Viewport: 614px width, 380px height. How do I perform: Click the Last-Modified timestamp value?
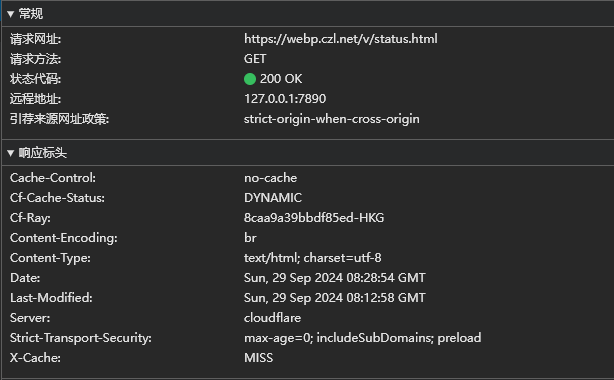[335, 298]
